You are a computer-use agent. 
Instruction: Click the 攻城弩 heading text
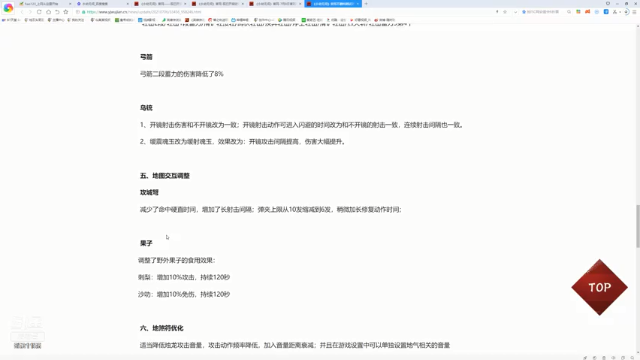[149, 192]
